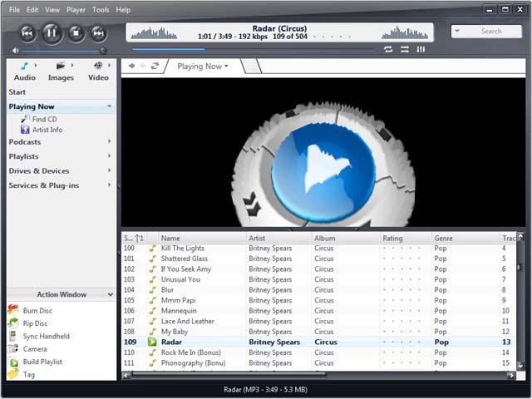Mute audio via speaker icon
This screenshot has width=532, height=399.
pyautogui.click(x=15, y=51)
